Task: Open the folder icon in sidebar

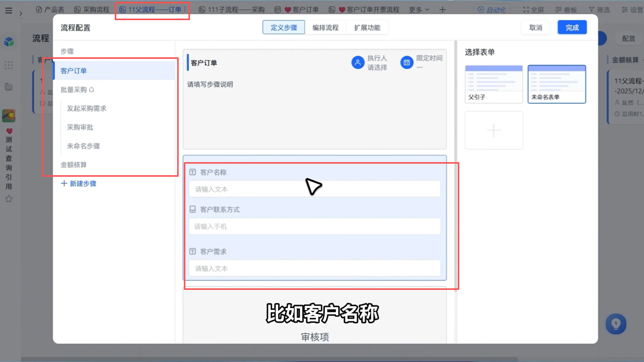Action: pos(9,87)
